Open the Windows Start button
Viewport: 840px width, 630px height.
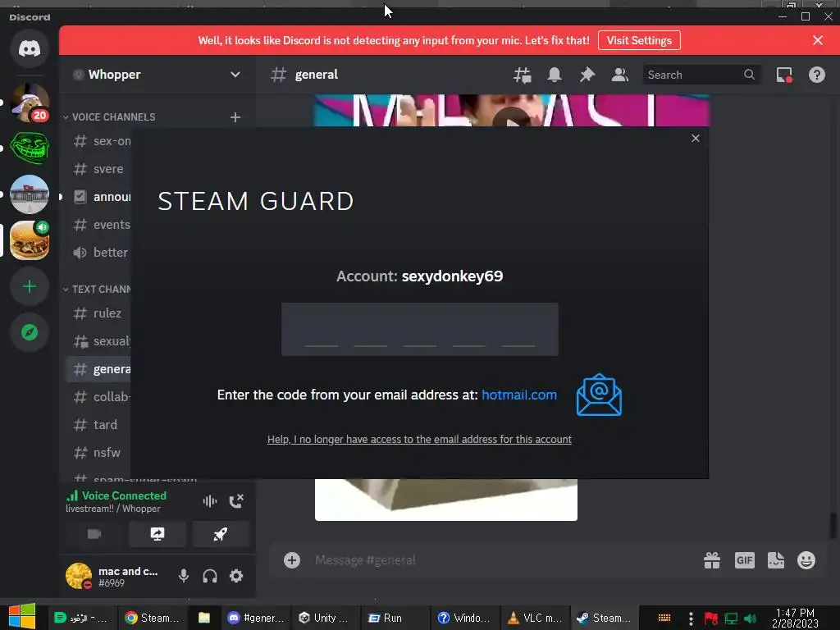[22, 617]
